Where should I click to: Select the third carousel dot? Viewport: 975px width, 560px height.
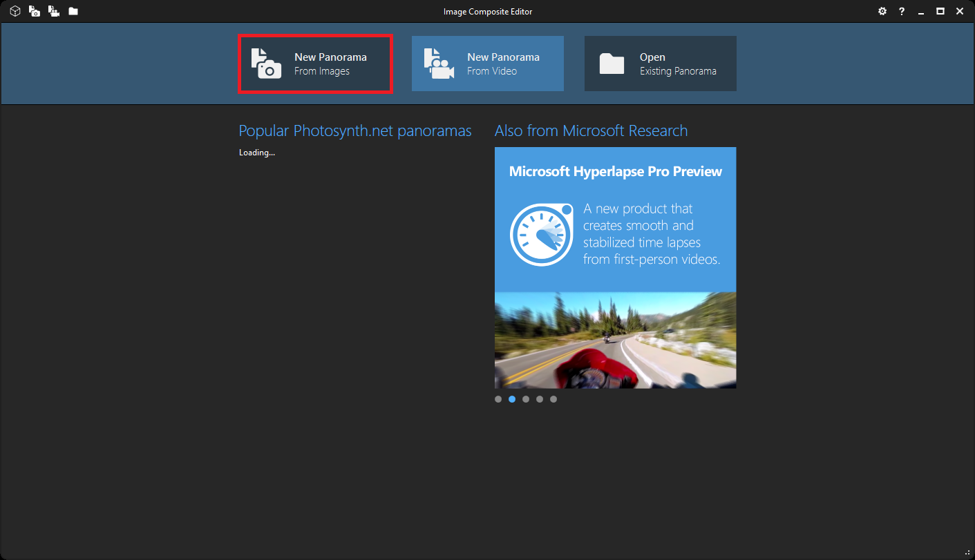(x=526, y=399)
